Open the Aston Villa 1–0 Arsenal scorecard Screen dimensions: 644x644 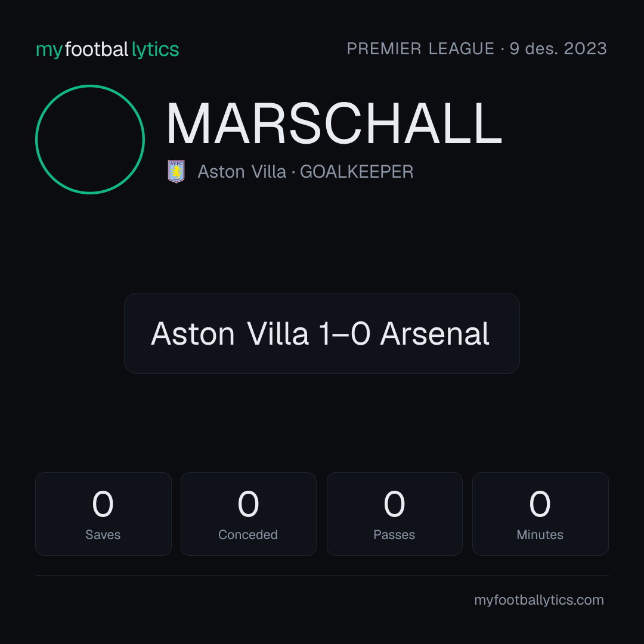(x=322, y=333)
